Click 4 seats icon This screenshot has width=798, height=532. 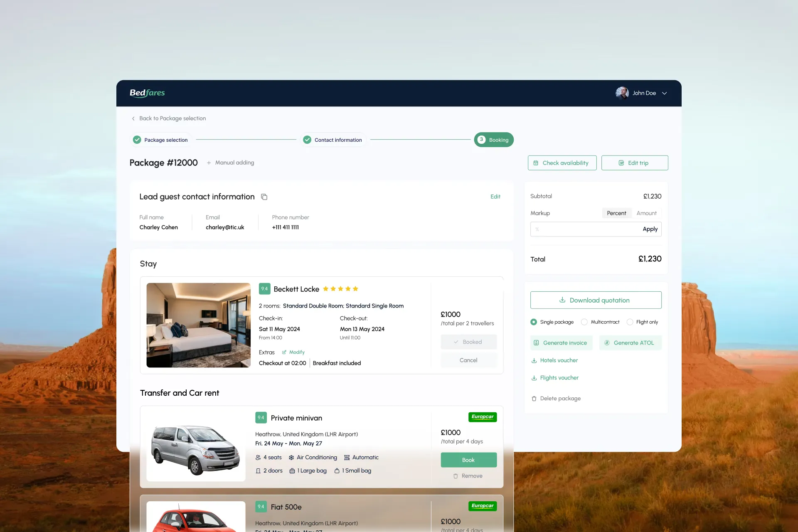point(258,458)
